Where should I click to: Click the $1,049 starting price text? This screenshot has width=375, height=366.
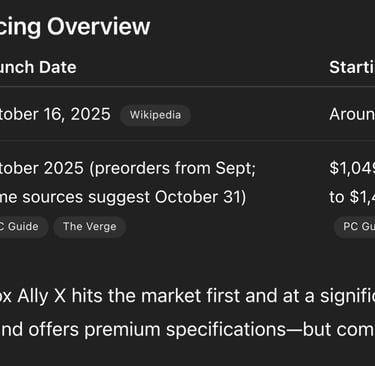(x=352, y=168)
